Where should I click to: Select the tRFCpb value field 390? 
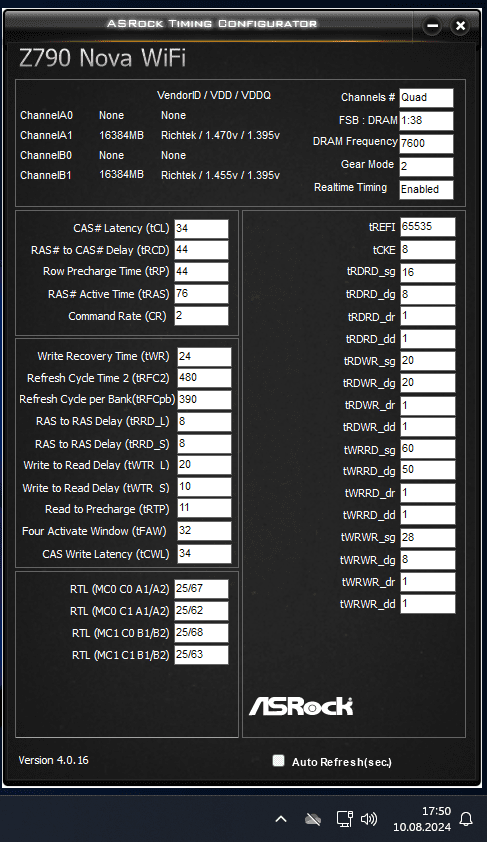click(204, 400)
